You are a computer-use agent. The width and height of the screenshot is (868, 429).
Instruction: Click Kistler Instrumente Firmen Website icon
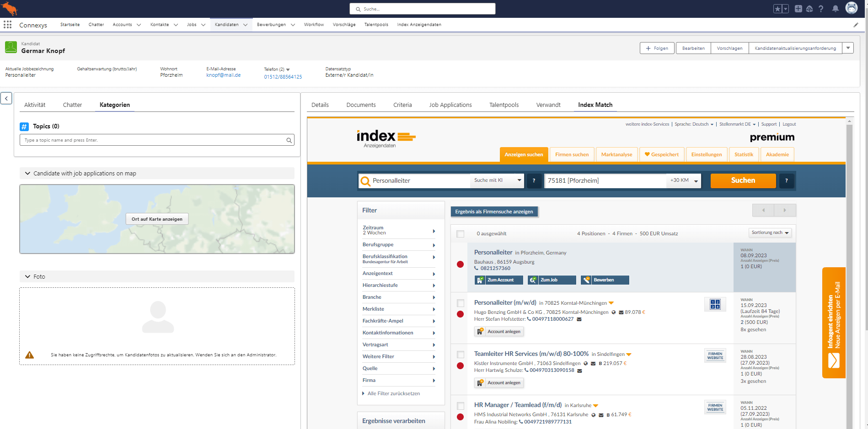tap(715, 355)
